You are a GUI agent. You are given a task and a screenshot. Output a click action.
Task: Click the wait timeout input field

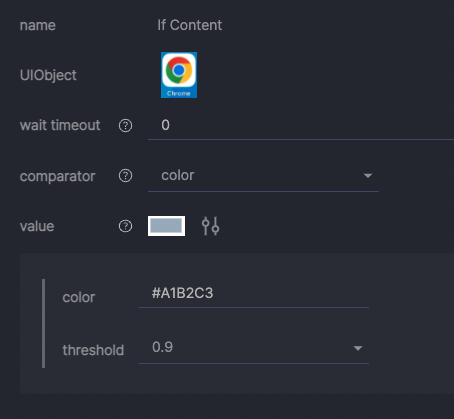point(301,126)
